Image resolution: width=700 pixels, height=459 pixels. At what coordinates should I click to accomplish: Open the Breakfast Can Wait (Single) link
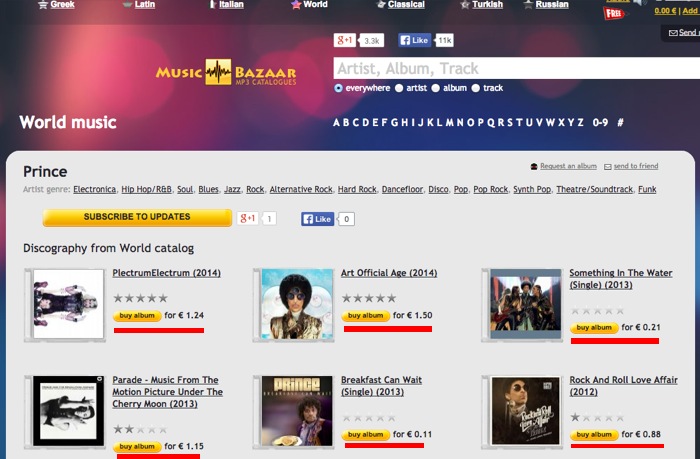[381, 386]
